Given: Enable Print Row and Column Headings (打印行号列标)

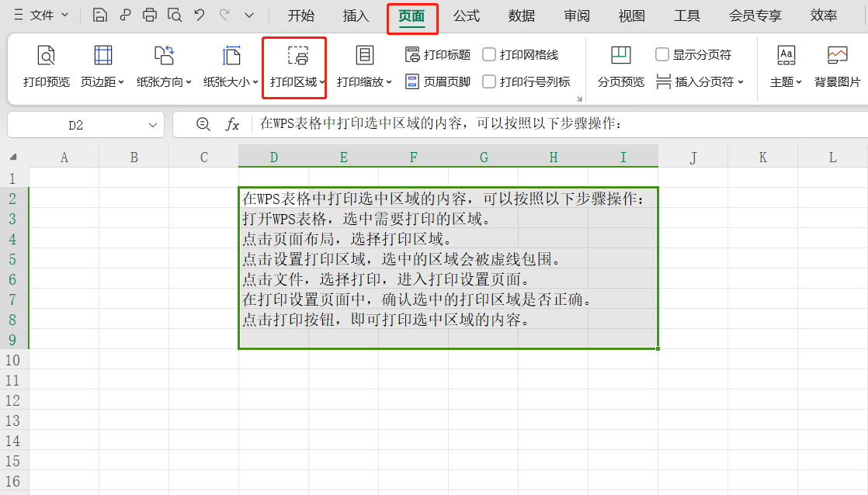Looking at the screenshot, I should tap(489, 82).
